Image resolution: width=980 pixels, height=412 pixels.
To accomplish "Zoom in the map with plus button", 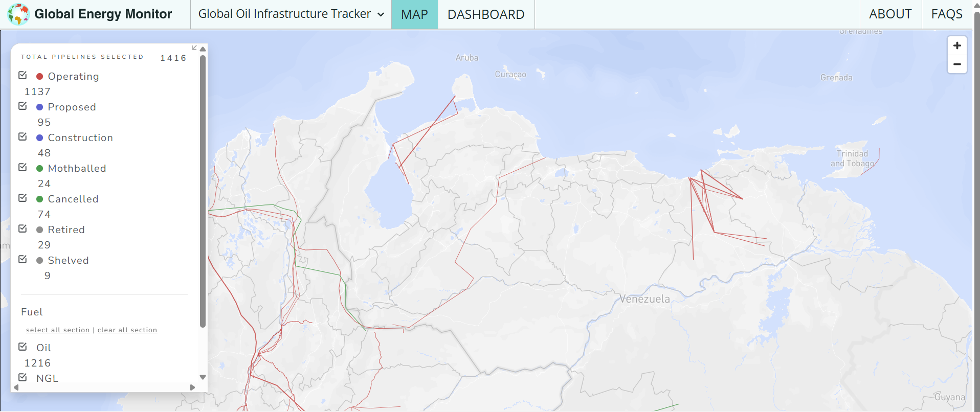I will (956, 45).
